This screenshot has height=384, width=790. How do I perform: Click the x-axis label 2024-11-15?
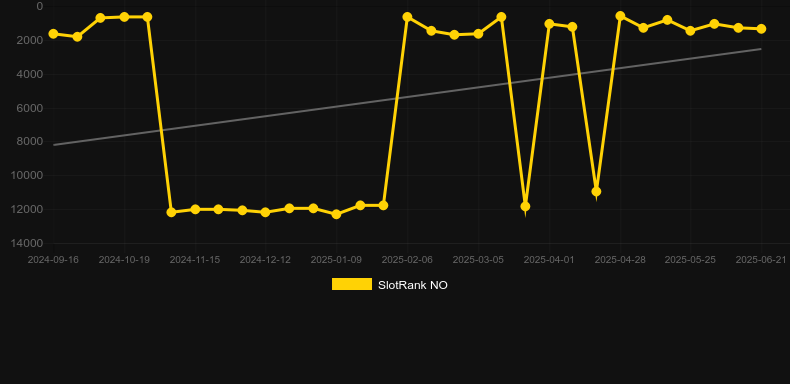195,260
